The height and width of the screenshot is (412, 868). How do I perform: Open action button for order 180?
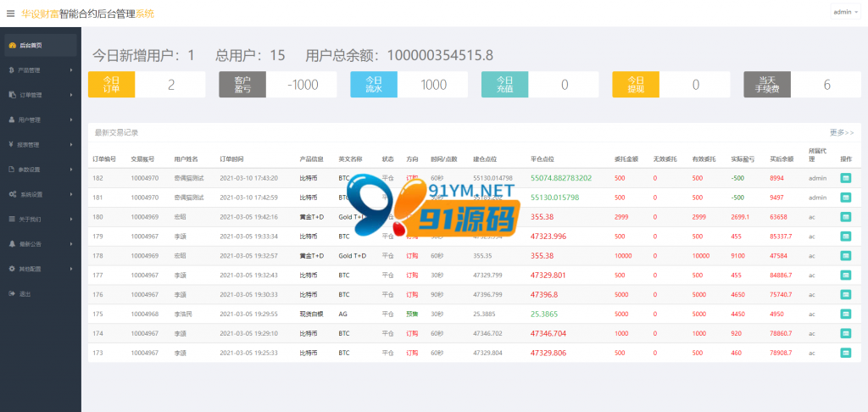pos(845,217)
